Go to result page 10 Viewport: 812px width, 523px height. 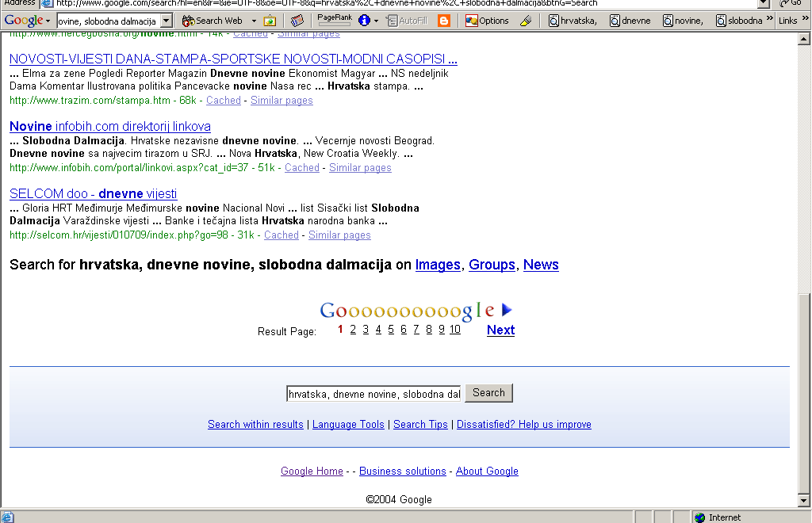point(454,330)
